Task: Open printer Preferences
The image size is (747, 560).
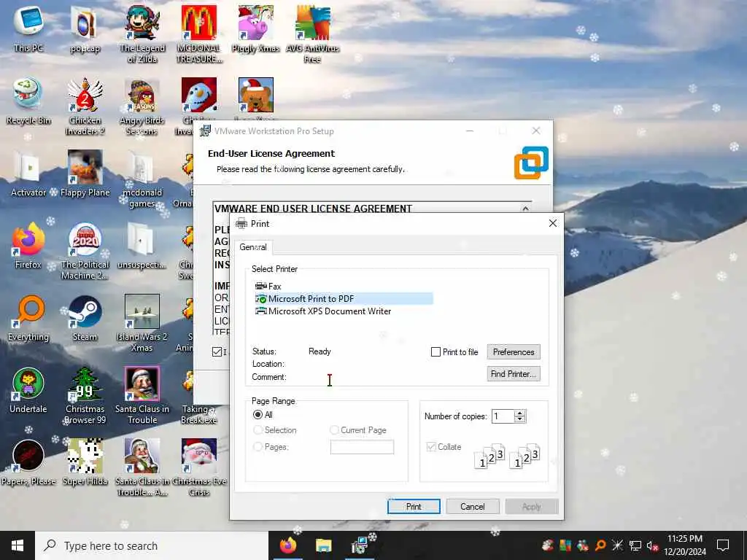Action: [x=513, y=352]
